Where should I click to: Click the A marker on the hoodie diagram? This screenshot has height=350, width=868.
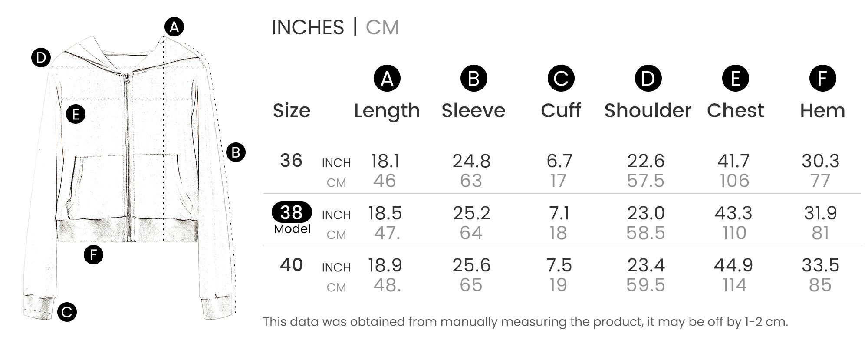point(174,27)
